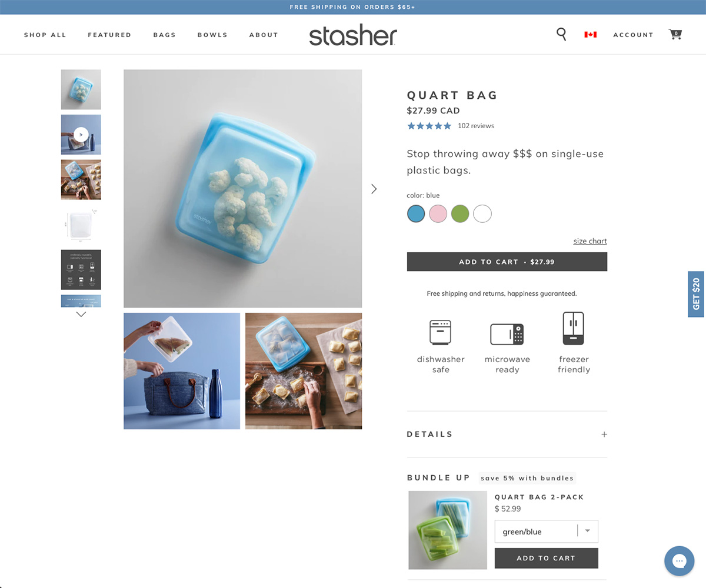This screenshot has width=706, height=588.
Task: Click the Canadian flag region selector
Action: pyautogui.click(x=590, y=35)
